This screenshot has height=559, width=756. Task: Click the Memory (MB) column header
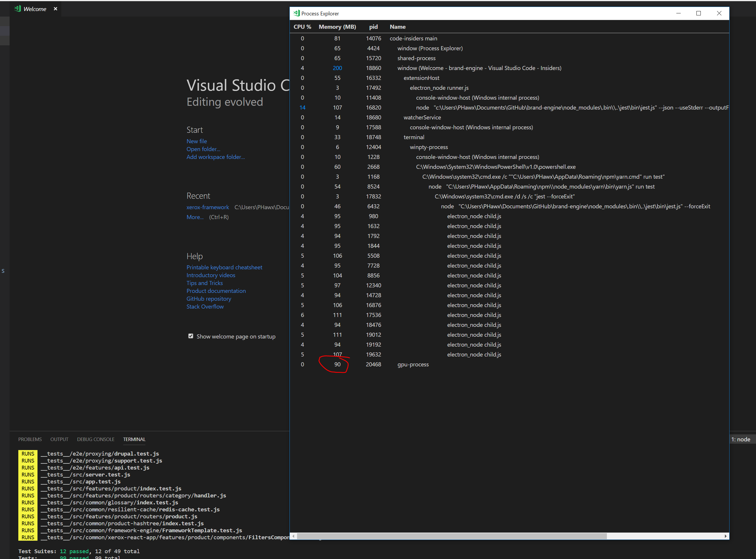pos(337,27)
